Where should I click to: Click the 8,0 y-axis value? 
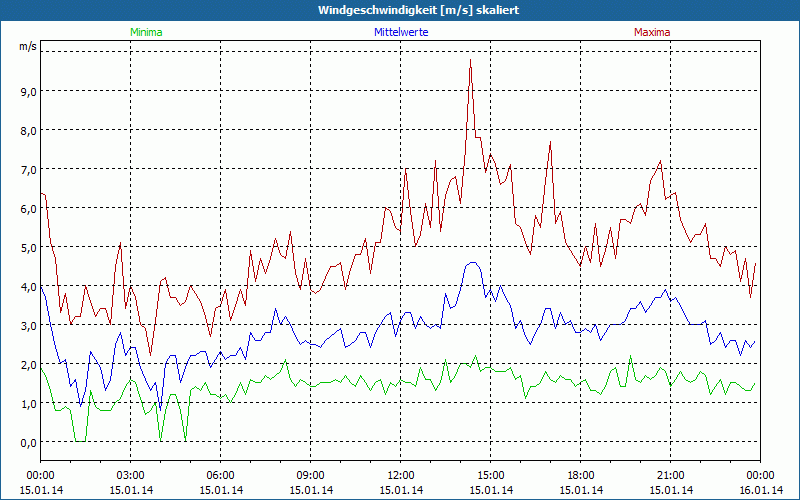click(29, 131)
